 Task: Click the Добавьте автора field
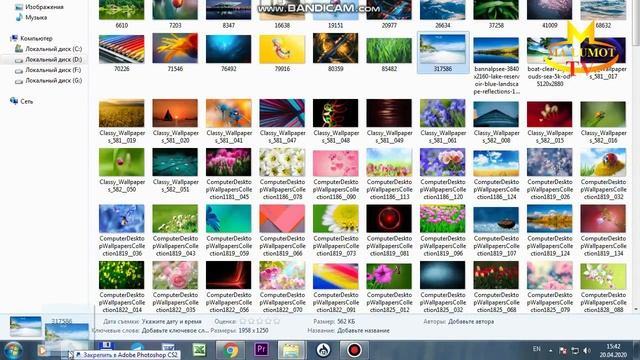(x=471, y=322)
